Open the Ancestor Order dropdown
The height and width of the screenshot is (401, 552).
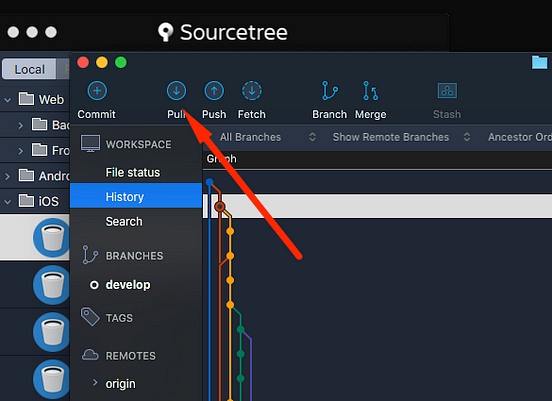[520, 137]
